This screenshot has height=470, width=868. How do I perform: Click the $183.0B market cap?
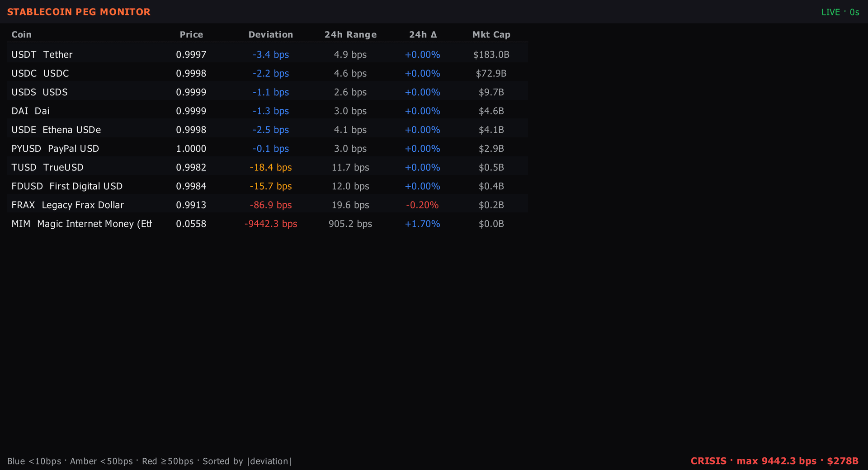491,55
